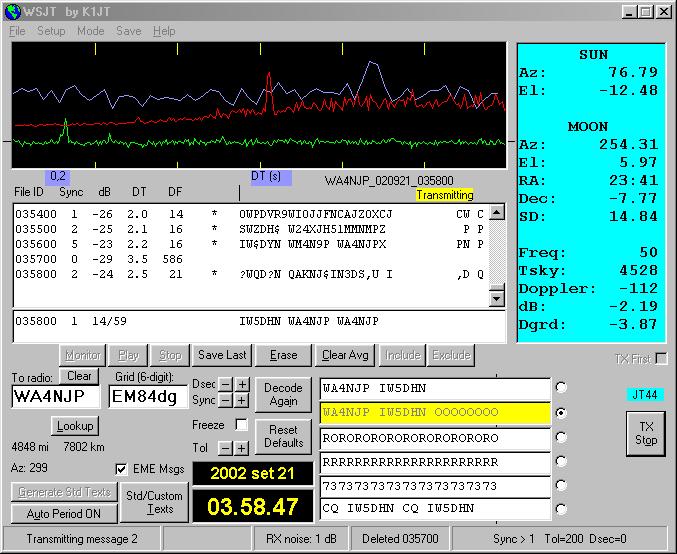The image size is (677, 554).
Task: Click the WSJT globe icon in title bar
Action: pyautogui.click(x=12, y=11)
